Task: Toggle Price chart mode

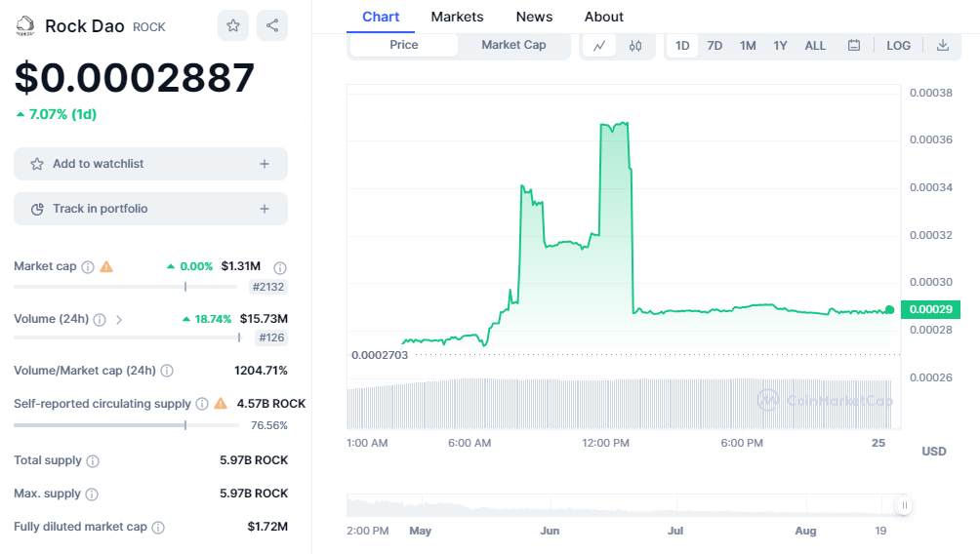Action: [x=404, y=45]
